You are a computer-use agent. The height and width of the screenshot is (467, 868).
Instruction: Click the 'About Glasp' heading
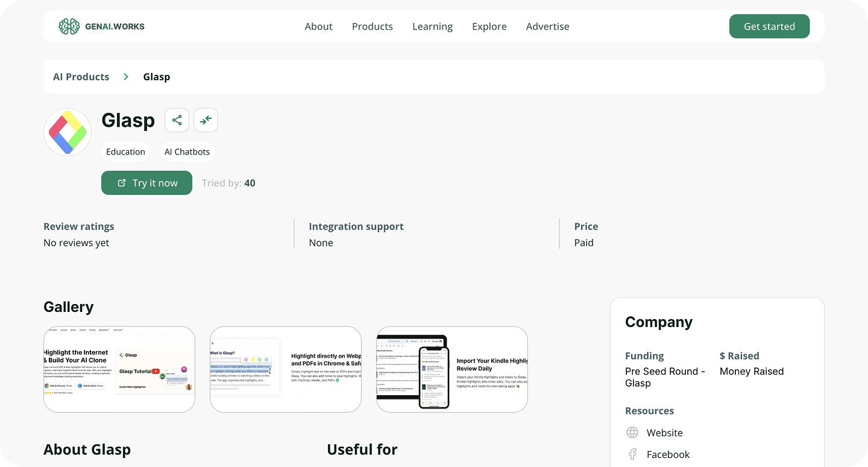point(87,450)
